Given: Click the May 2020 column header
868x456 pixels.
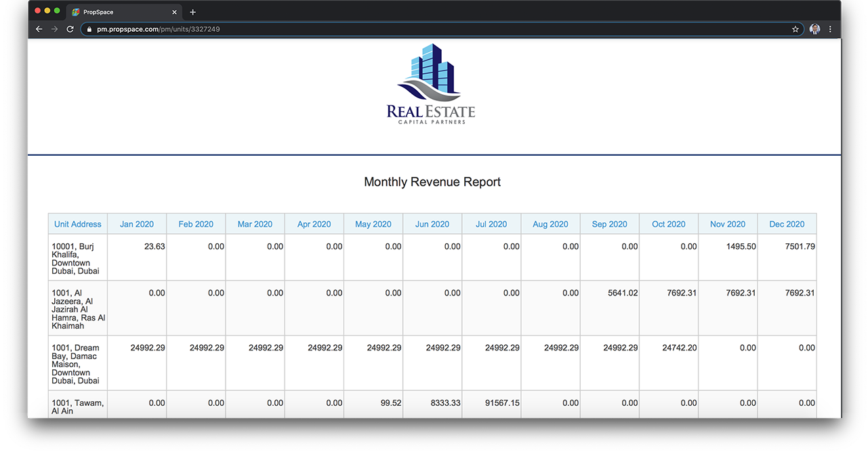Looking at the screenshot, I should pyautogui.click(x=373, y=224).
